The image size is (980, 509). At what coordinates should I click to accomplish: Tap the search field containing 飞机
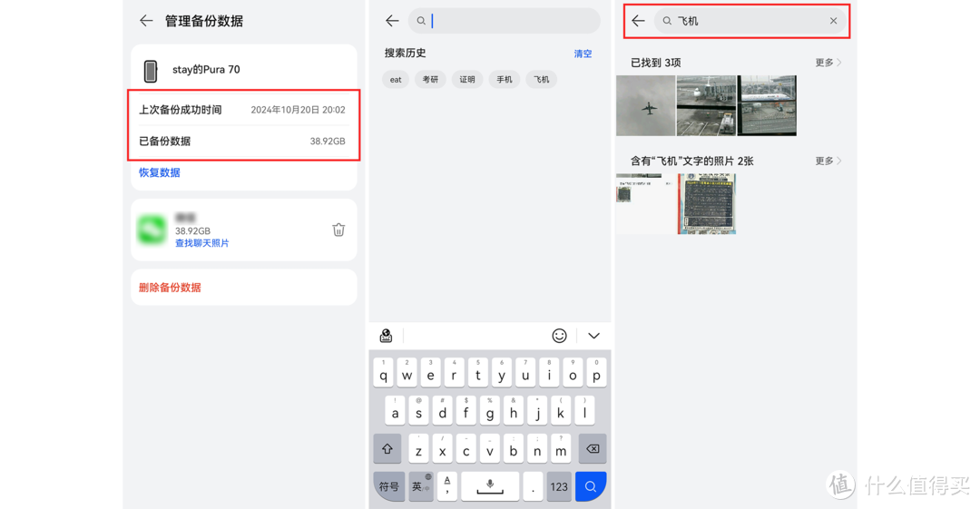(x=750, y=21)
